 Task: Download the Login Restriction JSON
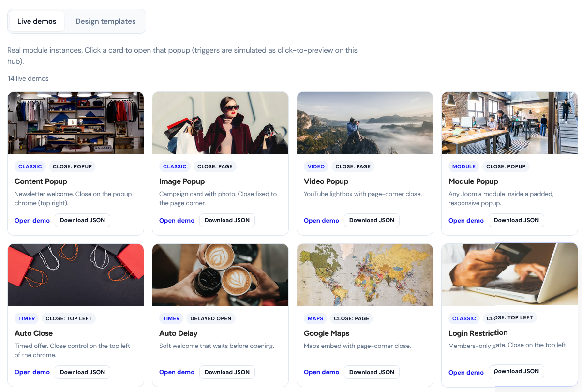[x=516, y=372]
